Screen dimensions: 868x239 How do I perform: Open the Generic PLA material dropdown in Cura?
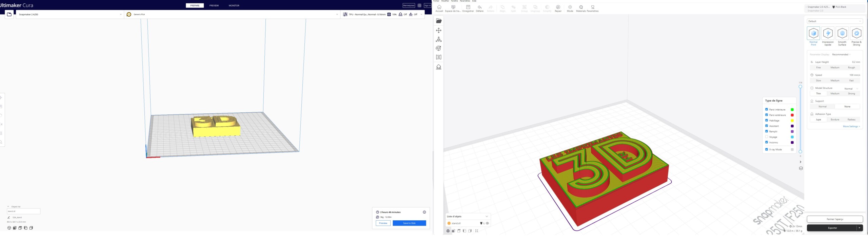click(x=232, y=14)
